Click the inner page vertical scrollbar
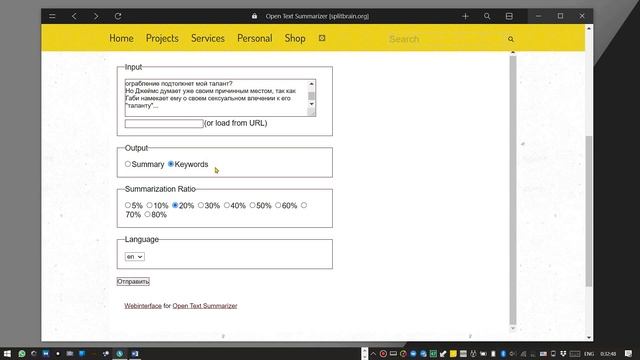This screenshot has width=640, height=360. pos(513,190)
